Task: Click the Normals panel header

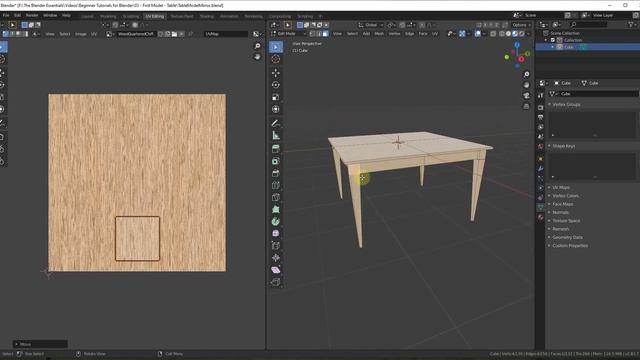Action: (x=560, y=212)
